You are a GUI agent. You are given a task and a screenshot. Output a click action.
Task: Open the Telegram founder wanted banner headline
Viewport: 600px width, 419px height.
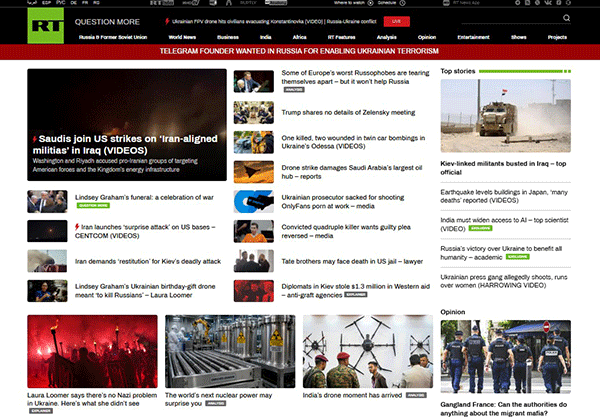[x=299, y=51]
